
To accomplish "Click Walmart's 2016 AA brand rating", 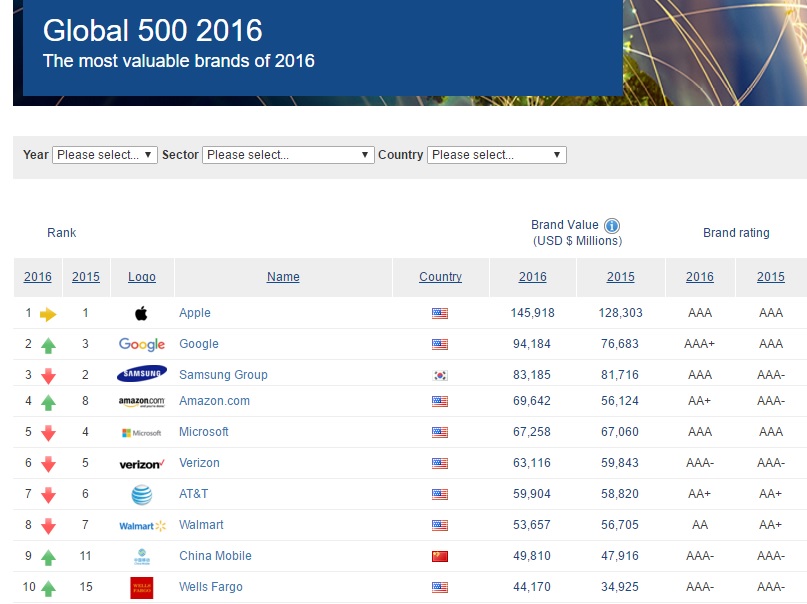I will (x=700, y=525).
